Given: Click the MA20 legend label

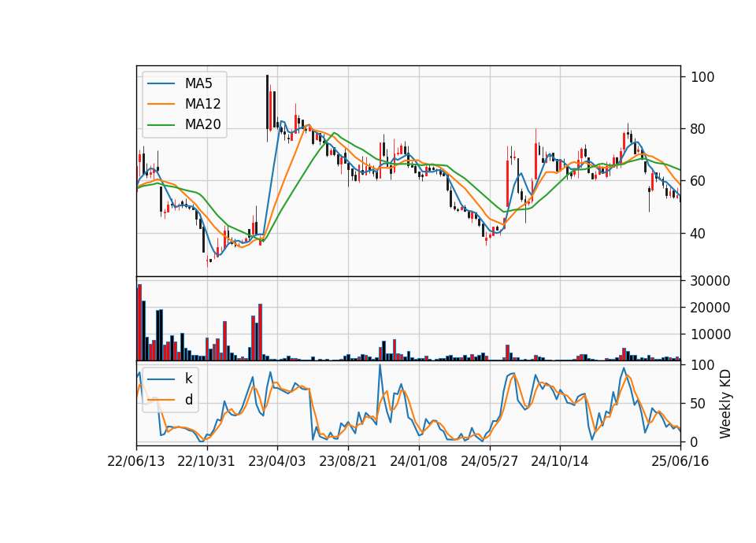Looking at the screenshot, I should (202, 124).
